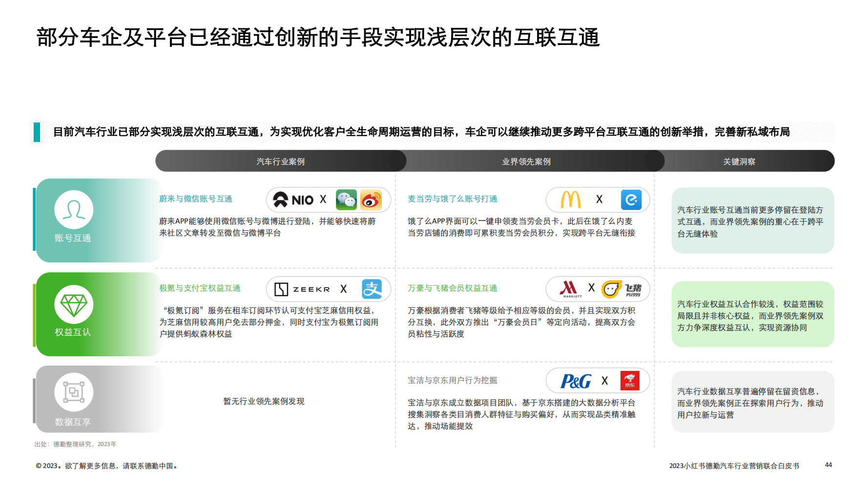Click the Ele.me blue icon
868x488 pixels.
(x=631, y=200)
